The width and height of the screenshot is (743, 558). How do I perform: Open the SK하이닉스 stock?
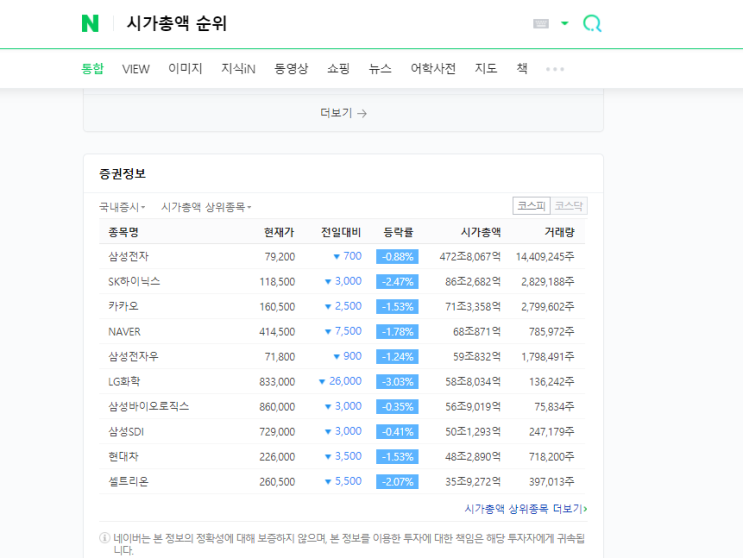[x=134, y=282]
